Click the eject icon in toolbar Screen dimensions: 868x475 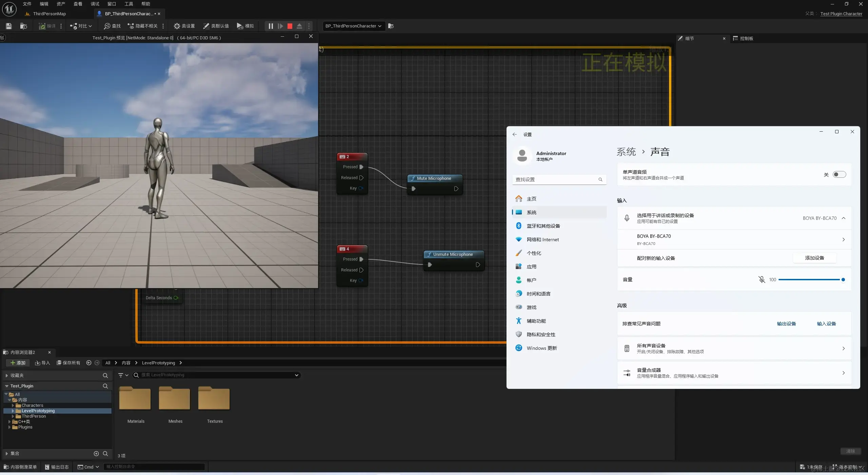(299, 26)
